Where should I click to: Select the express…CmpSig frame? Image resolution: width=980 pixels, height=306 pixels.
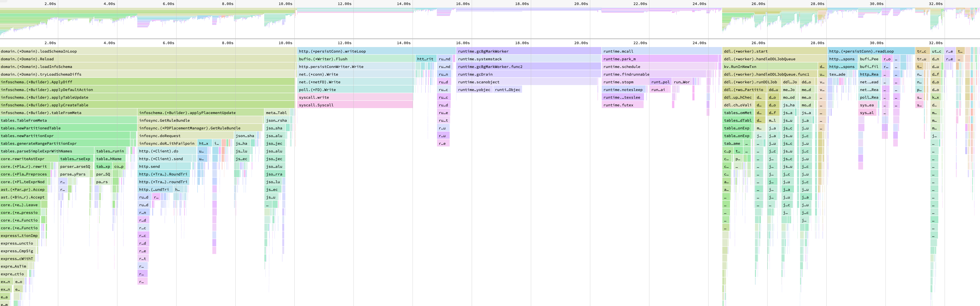[x=18, y=251]
